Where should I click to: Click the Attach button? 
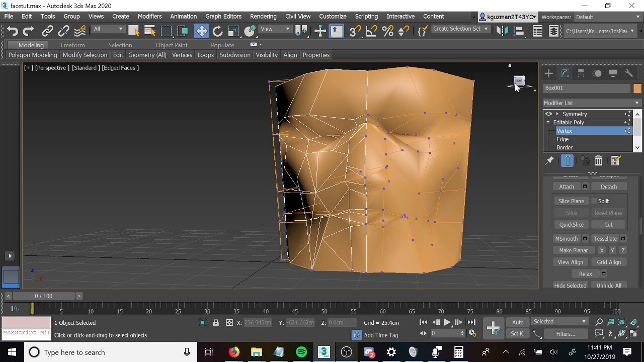pyautogui.click(x=567, y=187)
